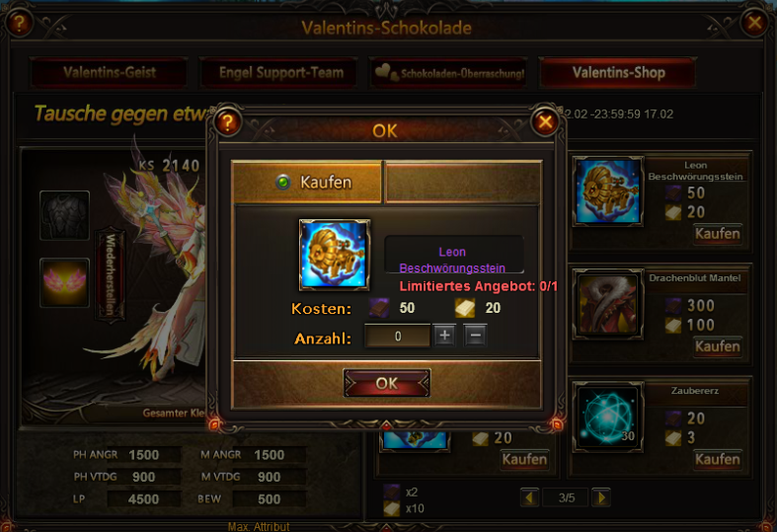The height and width of the screenshot is (532, 777).
Task: Decrease Anzahl with minus button
Action: (x=475, y=336)
